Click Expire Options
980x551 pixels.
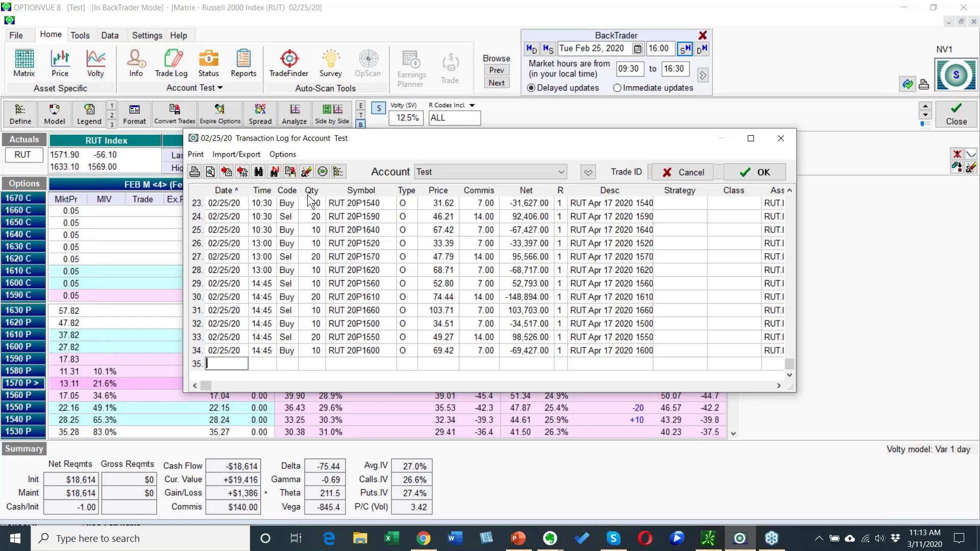coord(220,114)
